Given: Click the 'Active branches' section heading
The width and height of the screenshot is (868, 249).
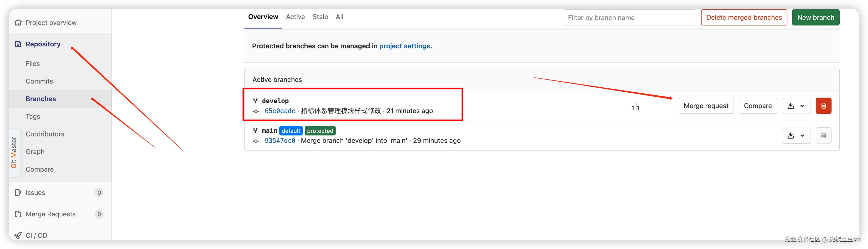Looking at the screenshot, I should (277, 80).
